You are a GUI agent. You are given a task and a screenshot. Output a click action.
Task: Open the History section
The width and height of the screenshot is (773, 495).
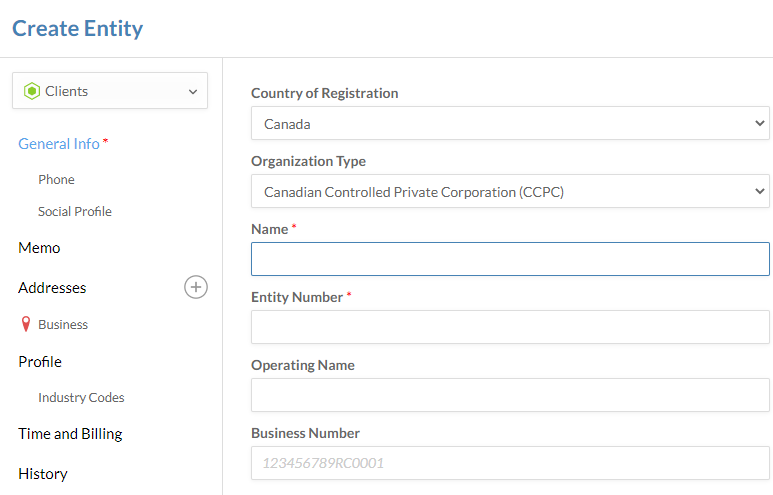43,474
